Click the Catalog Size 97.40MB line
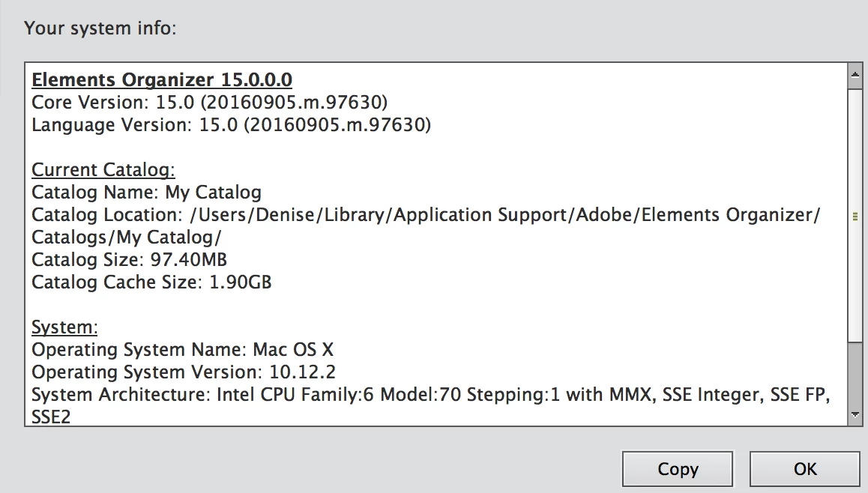Screen dimensions: 868x493 click(x=129, y=259)
